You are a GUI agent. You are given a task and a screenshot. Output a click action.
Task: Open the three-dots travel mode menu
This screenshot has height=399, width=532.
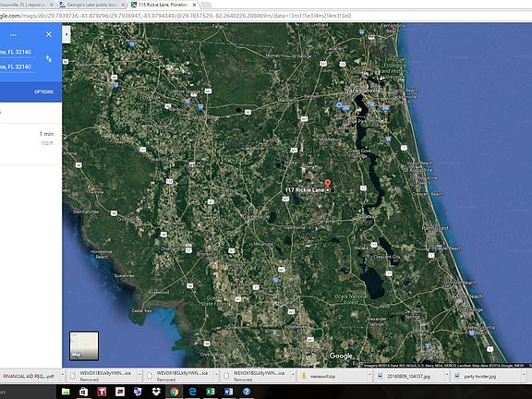coord(13,35)
